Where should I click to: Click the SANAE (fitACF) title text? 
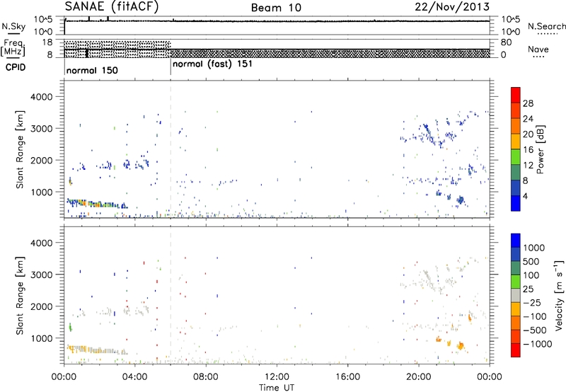(112, 6)
